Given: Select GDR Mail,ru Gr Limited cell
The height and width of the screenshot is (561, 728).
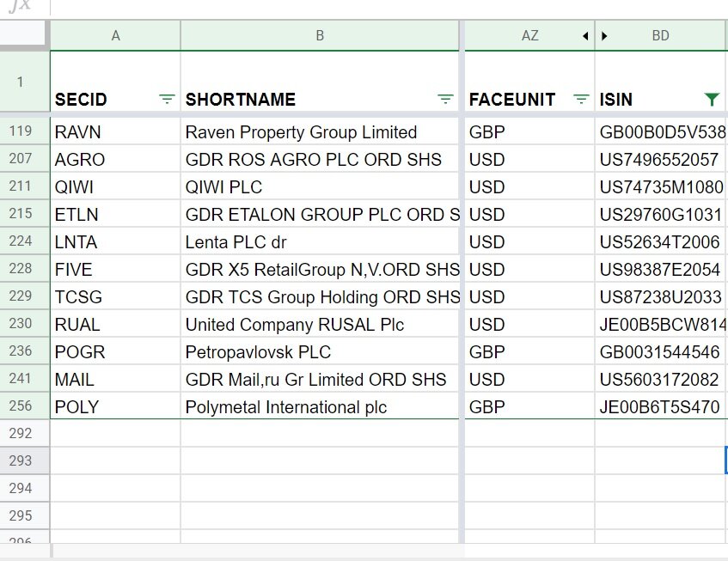Looking at the screenshot, I should (x=320, y=379).
